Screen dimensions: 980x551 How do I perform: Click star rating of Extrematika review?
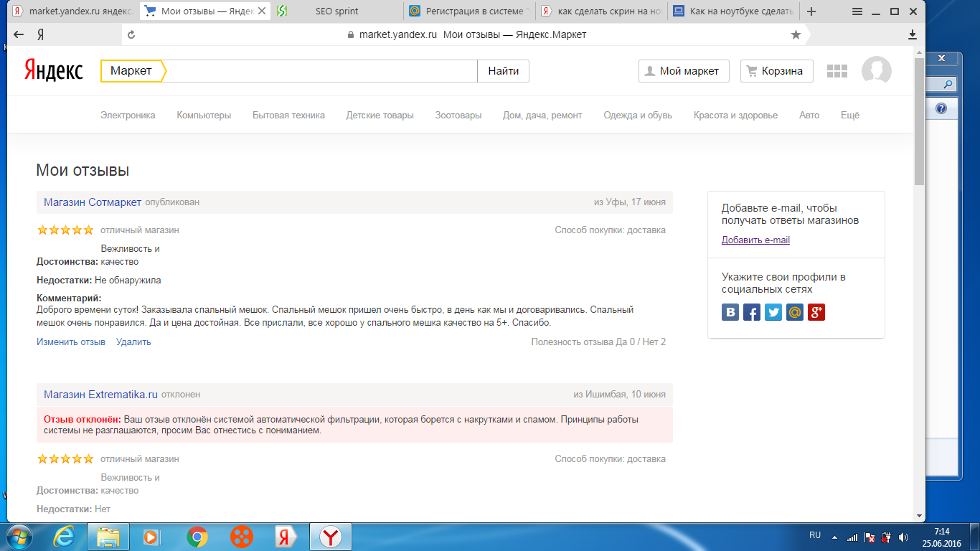pos(65,458)
